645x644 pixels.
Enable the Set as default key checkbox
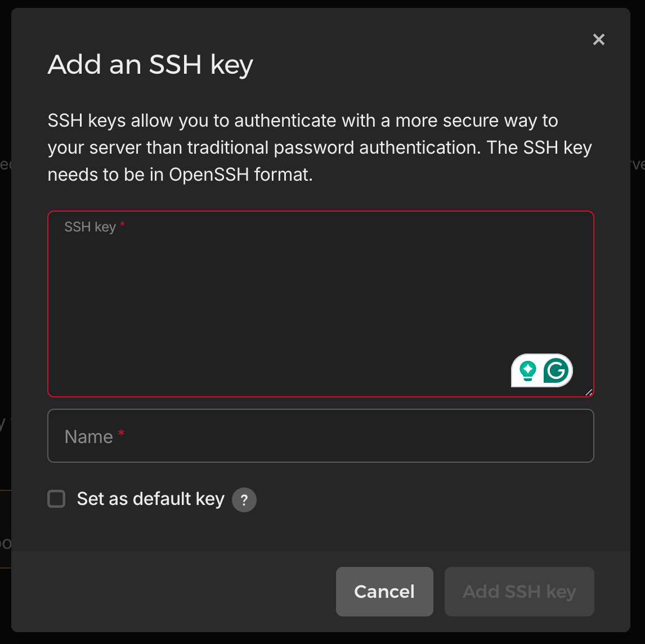click(56, 499)
